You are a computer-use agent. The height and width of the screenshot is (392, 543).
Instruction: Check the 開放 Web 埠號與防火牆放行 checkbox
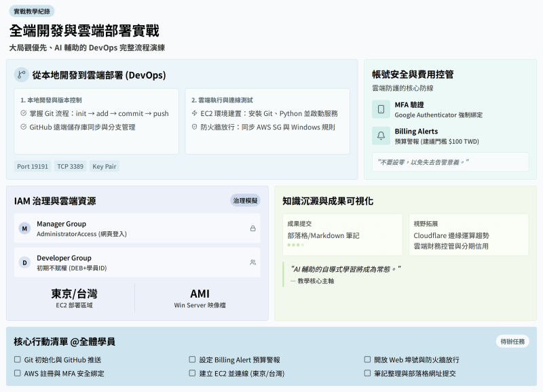(x=367, y=359)
